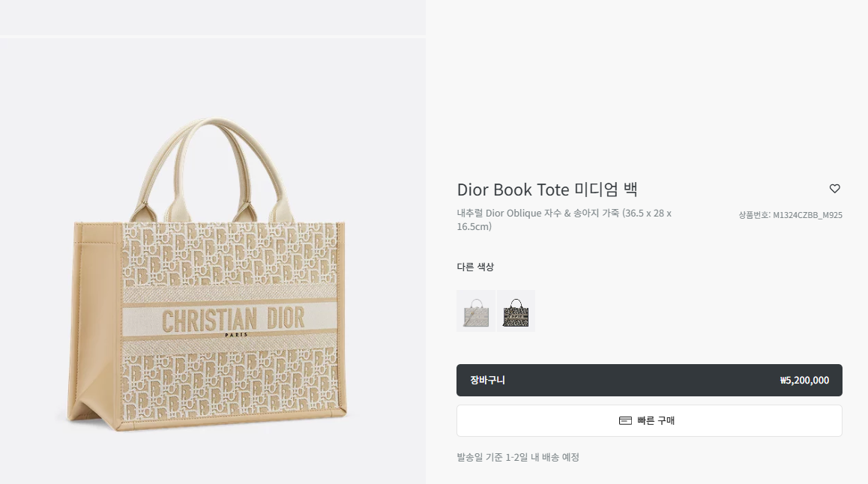Click the ₩5,200,000 price on cart bar
This screenshot has width=868, height=484.
point(804,381)
